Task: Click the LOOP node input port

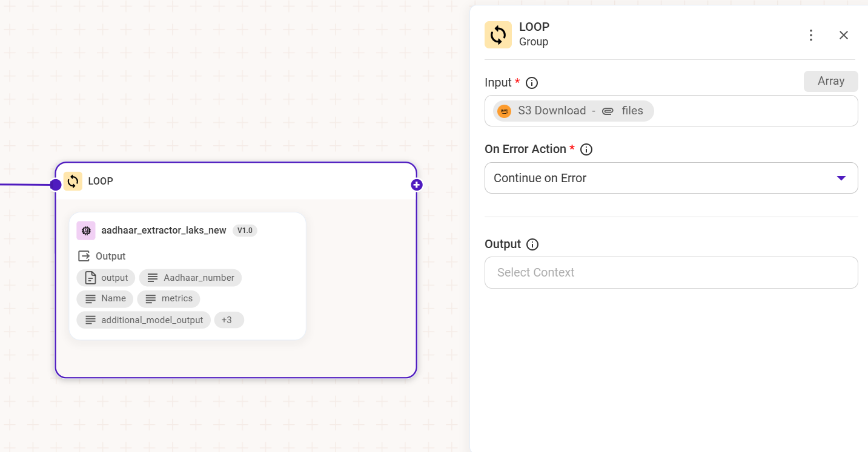Action: pos(56,185)
